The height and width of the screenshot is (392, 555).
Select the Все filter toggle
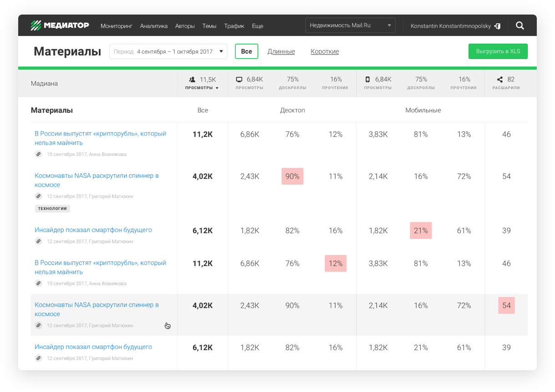click(247, 51)
